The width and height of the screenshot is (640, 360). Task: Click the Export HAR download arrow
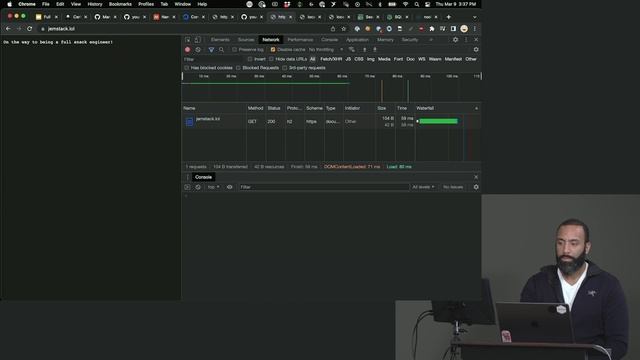(374, 49)
